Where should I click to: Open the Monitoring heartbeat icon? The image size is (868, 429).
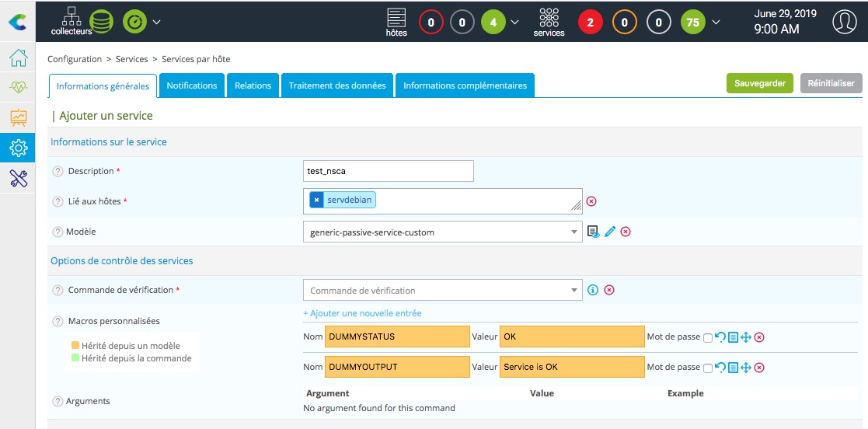pyautogui.click(x=18, y=88)
